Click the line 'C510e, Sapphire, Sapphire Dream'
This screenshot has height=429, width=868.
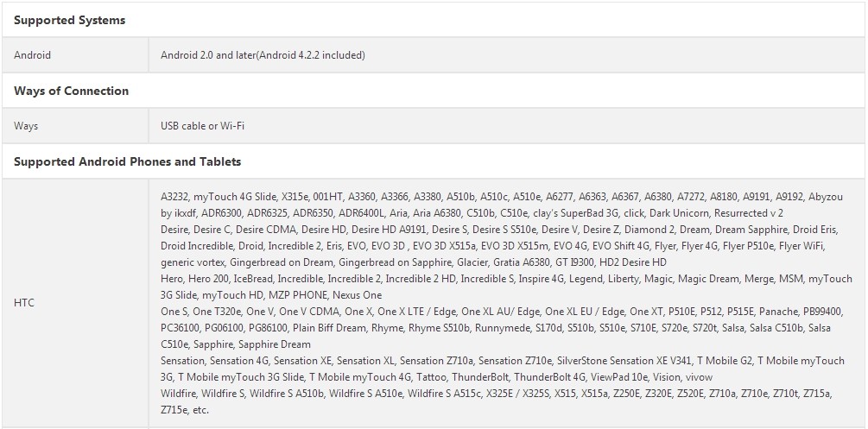pos(235,344)
